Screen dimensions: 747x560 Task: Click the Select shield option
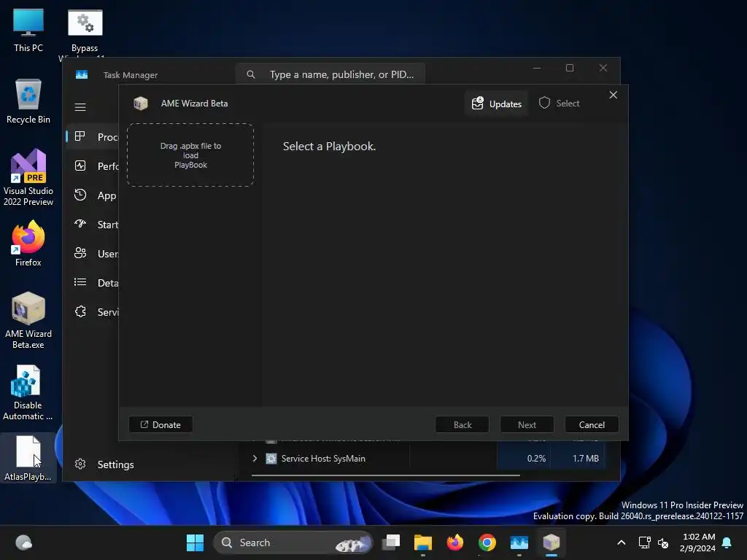click(559, 104)
